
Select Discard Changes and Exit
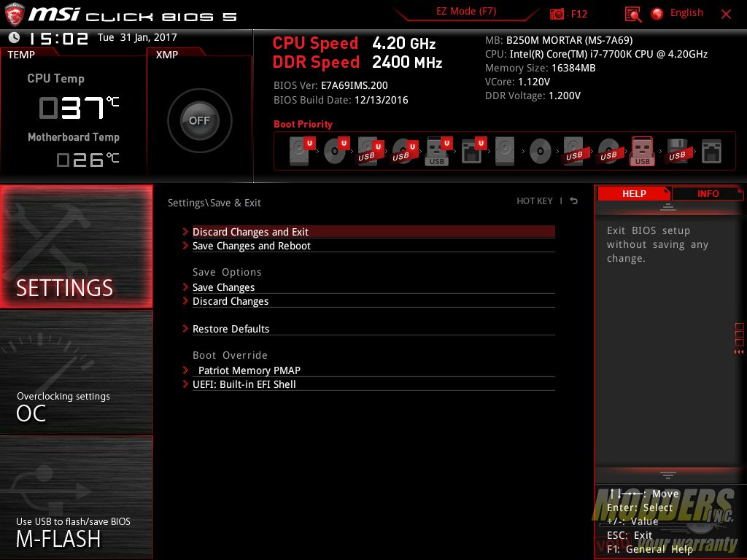pyautogui.click(x=373, y=231)
